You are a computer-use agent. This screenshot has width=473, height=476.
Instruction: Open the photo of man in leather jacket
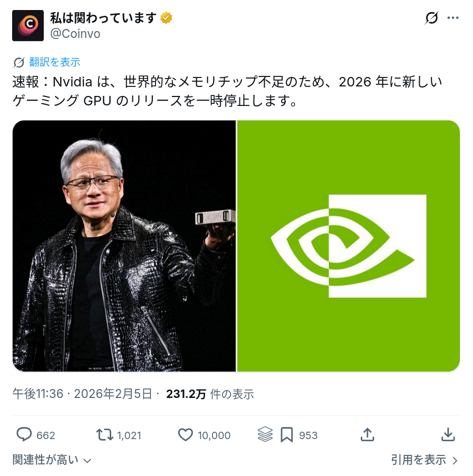coord(124,246)
